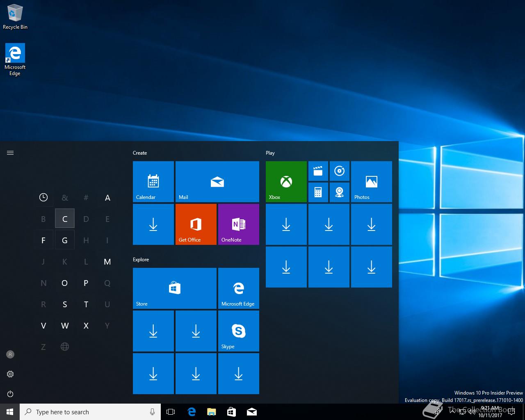Open the Skype tile
525x420 pixels.
[x=239, y=331]
